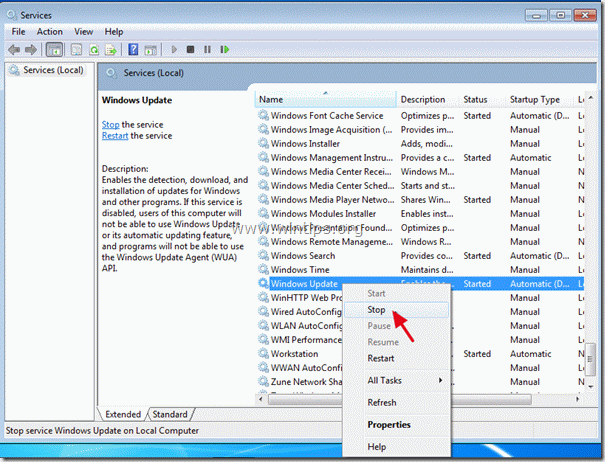Click the Show/Hide Console Tree toolbar icon
Image resolution: width=605 pixels, height=462 pixels.
tap(55, 48)
